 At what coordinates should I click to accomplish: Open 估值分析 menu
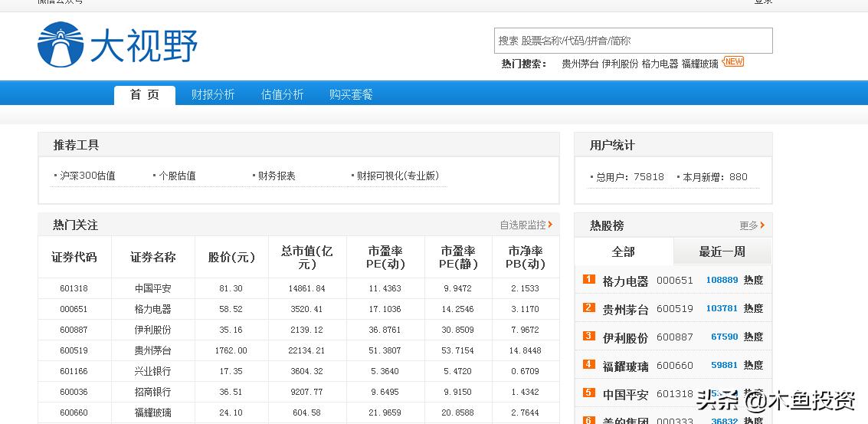(x=283, y=95)
